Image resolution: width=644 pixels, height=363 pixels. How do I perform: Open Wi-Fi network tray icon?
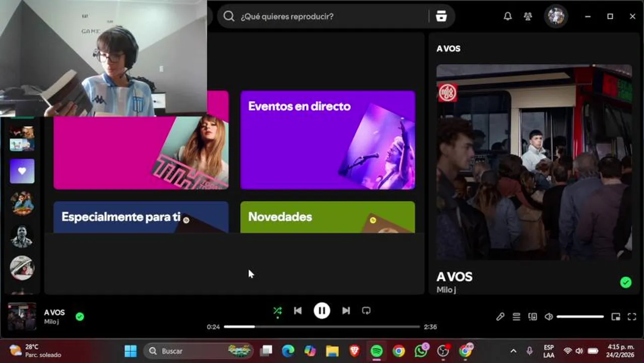click(x=567, y=351)
